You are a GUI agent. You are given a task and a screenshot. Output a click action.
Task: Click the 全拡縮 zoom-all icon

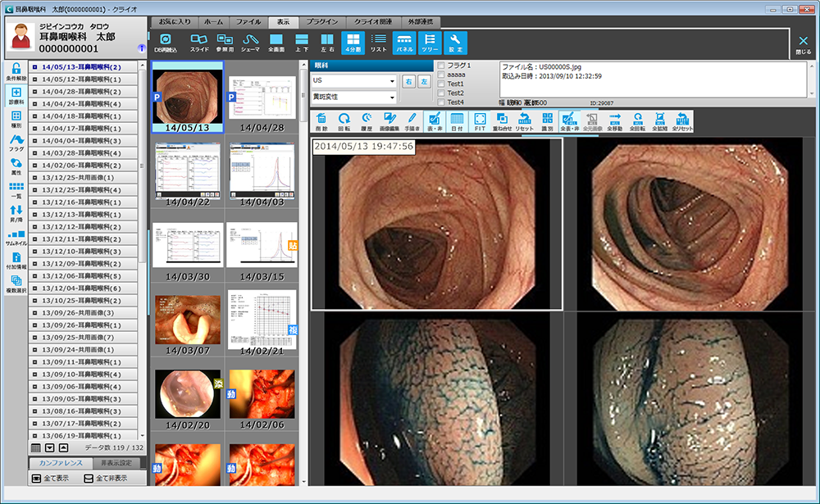tap(660, 121)
